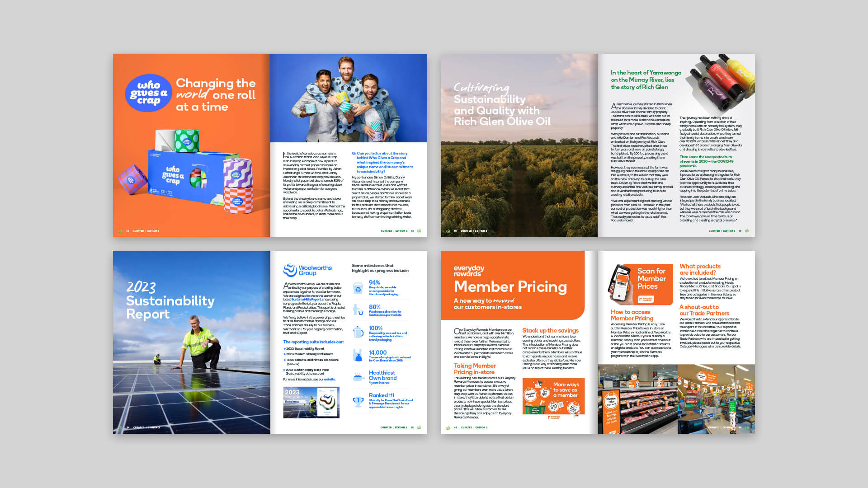
Task: Click the food waste icon beside 80%
Action: click(358, 310)
